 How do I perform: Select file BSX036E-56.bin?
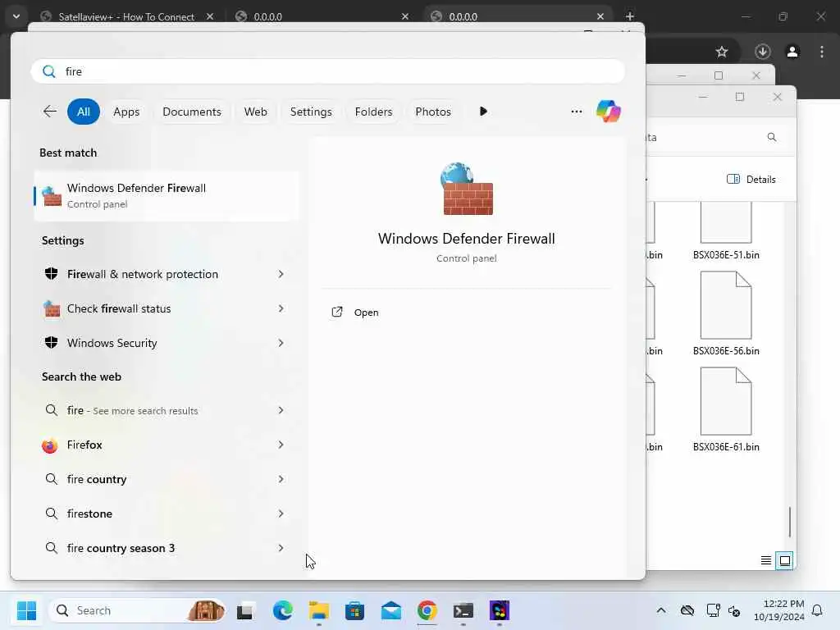[726, 314]
